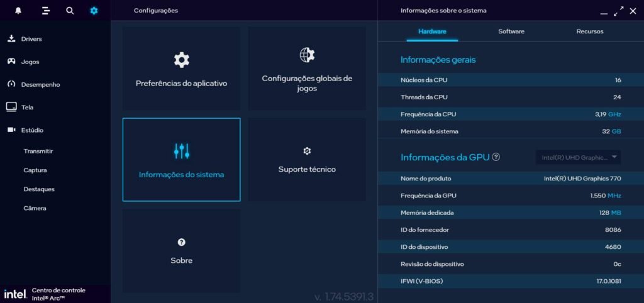Collapse the Estúdio sidebar group
Viewport: 644px width, 303px height.
coord(32,130)
